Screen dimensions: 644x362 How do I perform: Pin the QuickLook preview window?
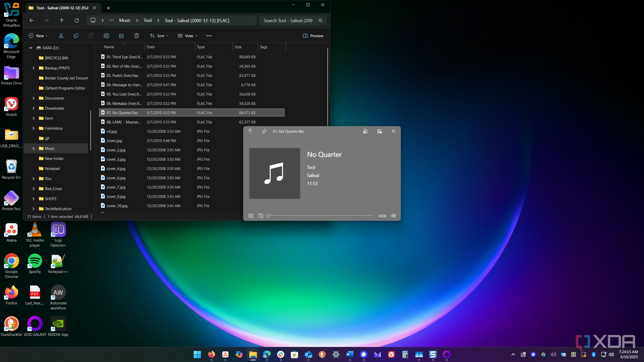click(264, 131)
